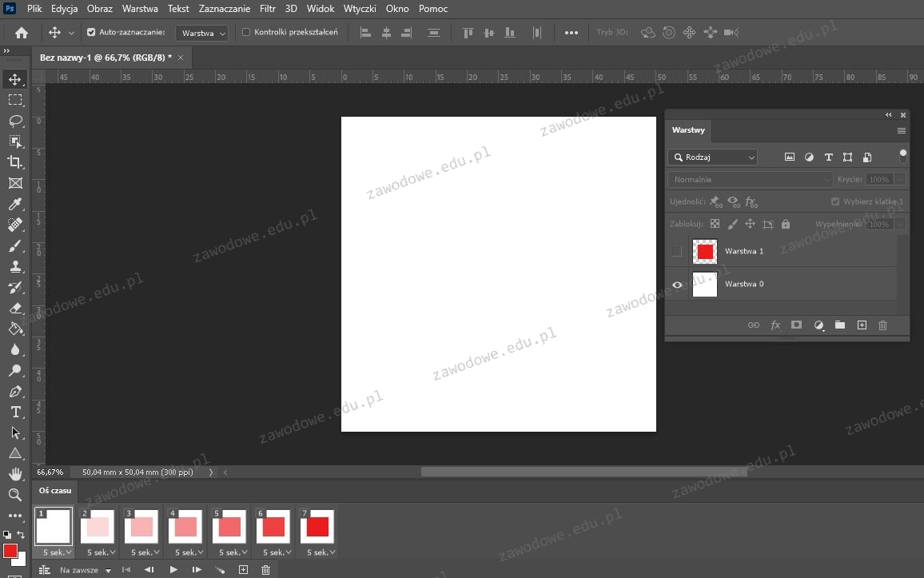
Task: Play the frame animation
Action: tap(173, 570)
